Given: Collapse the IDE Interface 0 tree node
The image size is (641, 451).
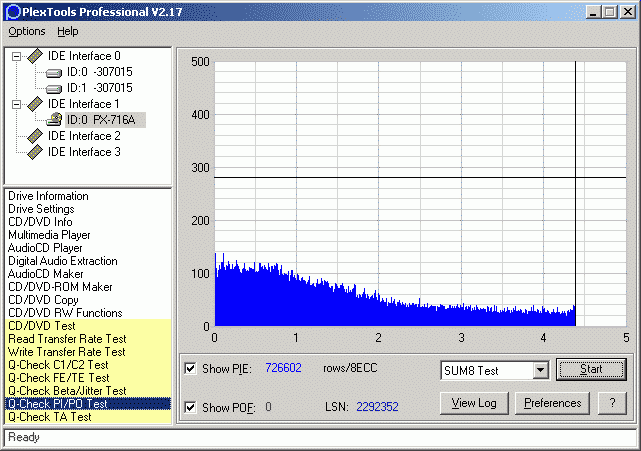Looking at the screenshot, I should click(16, 56).
